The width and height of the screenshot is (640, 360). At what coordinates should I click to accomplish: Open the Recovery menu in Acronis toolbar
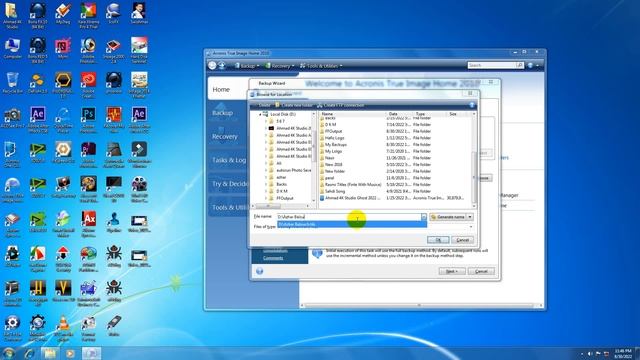[280, 66]
